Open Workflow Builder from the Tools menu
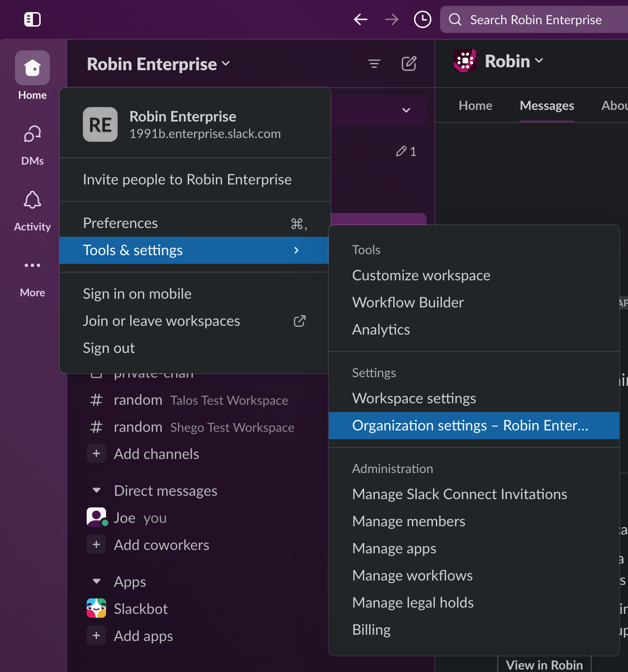This screenshot has height=672, width=628. pyautogui.click(x=408, y=302)
